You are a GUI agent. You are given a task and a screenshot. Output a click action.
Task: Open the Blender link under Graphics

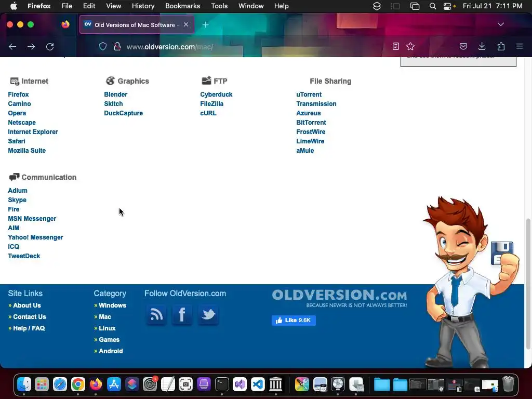pyautogui.click(x=116, y=95)
